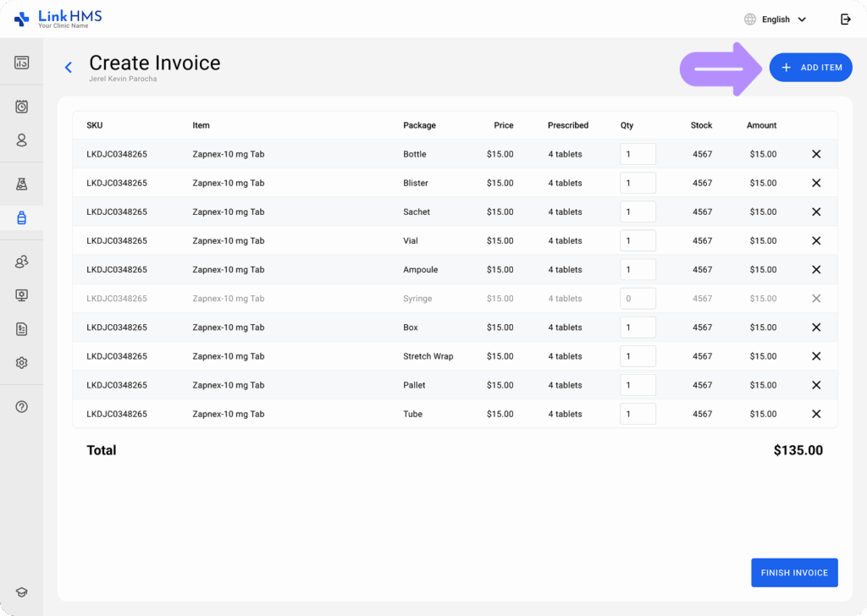Edit quantity field for Sachet row
This screenshot has height=616, width=867.
tap(638, 212)
